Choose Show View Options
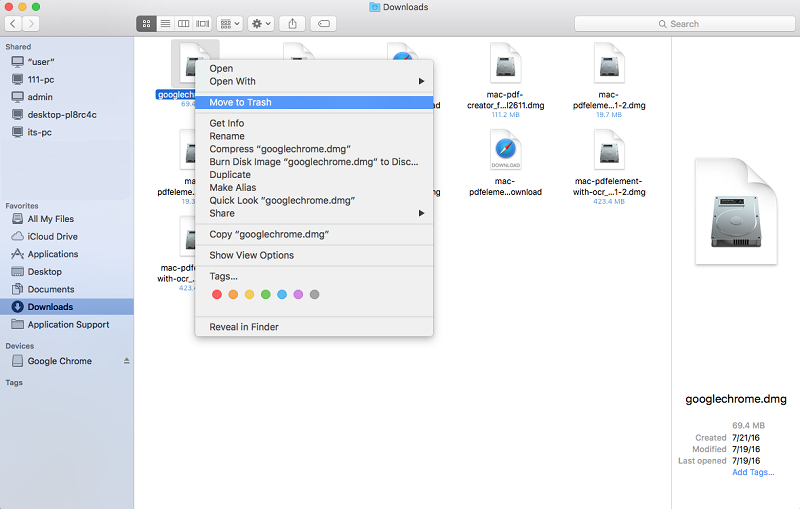Image resolution: width=800 pixels, height=509 pixels. [314, 255]
